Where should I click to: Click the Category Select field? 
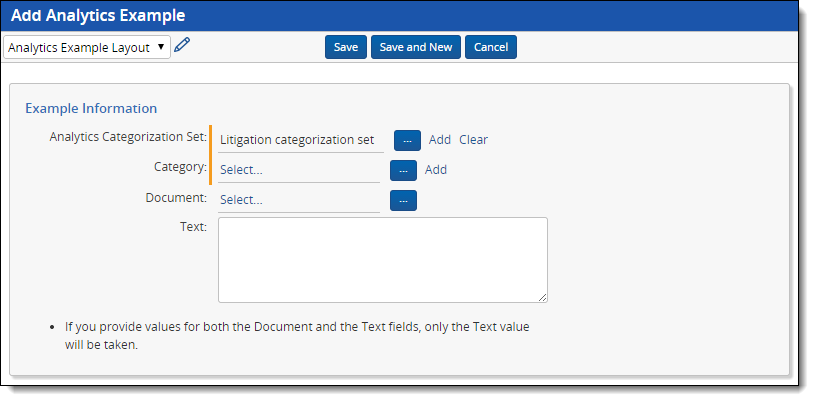coord(298,170)
